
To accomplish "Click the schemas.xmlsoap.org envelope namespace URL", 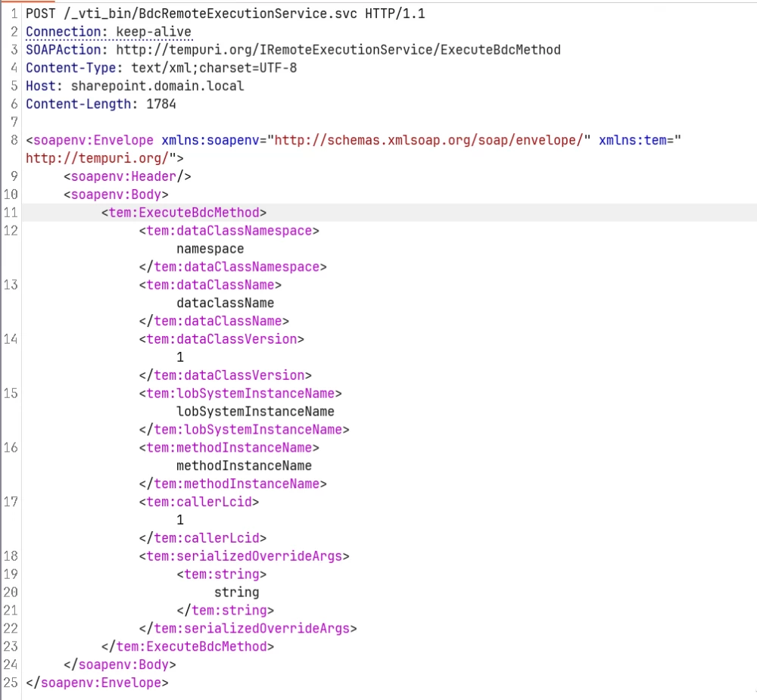I will point(428,141).
